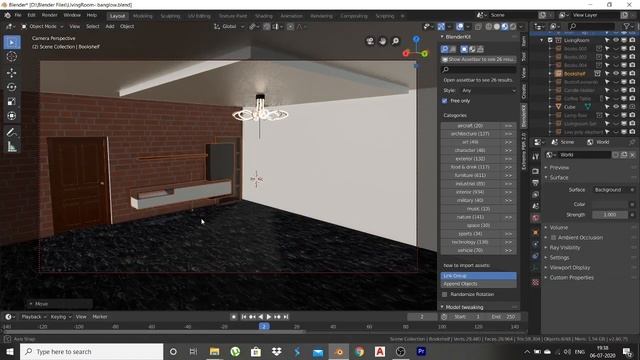The width and height of the screenshot is (640, 360).
Task: Open File Explorer from the taskbar
Action: pyautogui.click(x=214, y=351)
